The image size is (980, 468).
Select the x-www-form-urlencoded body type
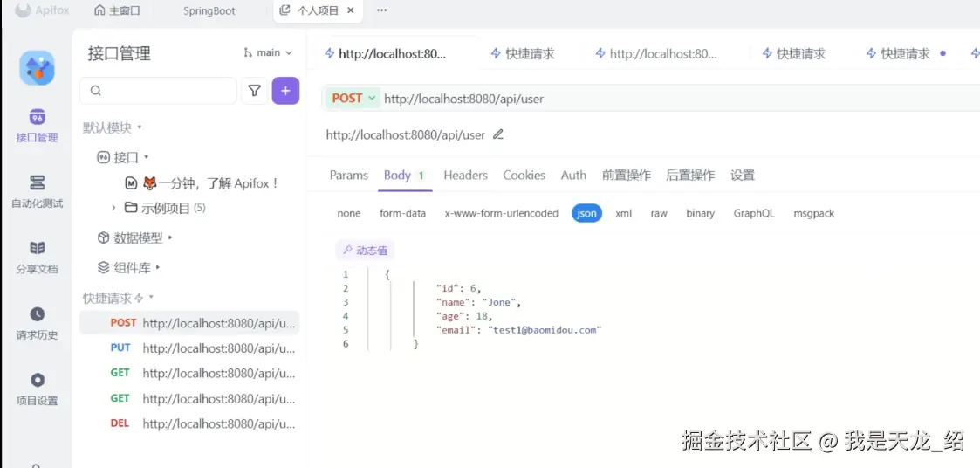[x=501, y=213]
